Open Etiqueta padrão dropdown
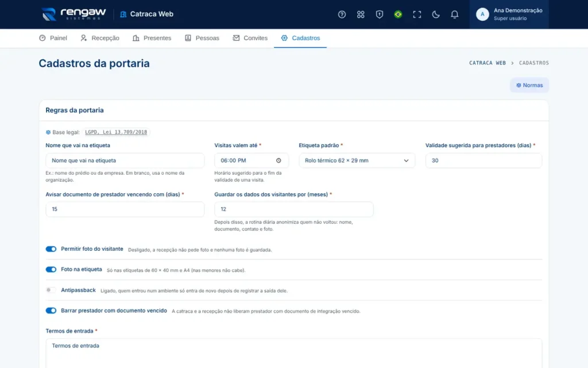The height and width of the screenshot is (368, 588). click(x=357, y=160)
